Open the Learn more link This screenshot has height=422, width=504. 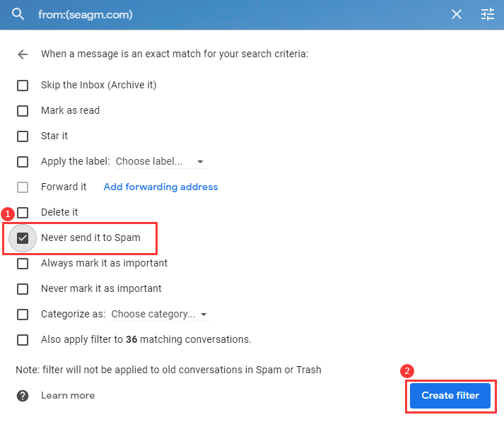(68, 396)
